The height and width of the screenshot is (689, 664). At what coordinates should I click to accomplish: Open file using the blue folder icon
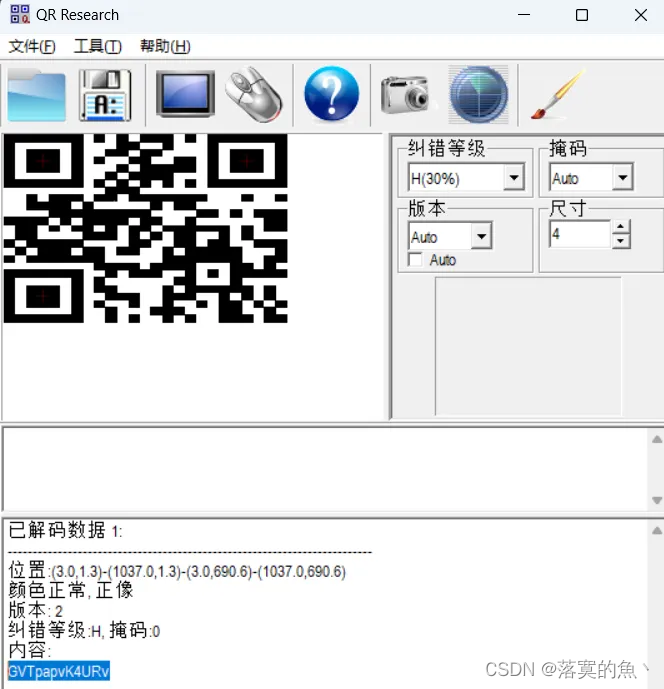(36, 95)
